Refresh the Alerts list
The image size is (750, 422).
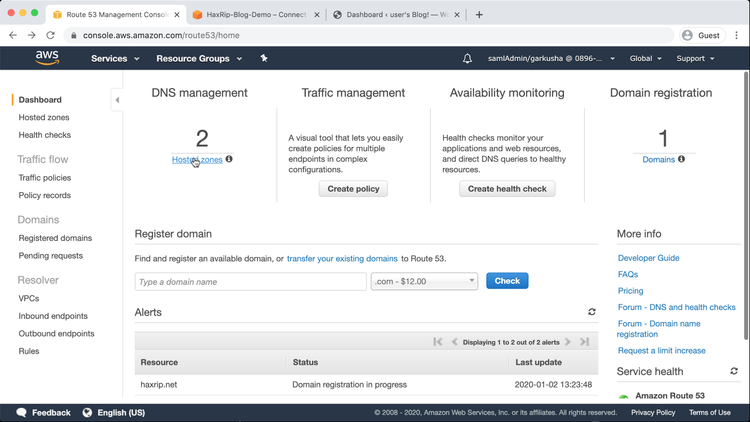(591, 313)
